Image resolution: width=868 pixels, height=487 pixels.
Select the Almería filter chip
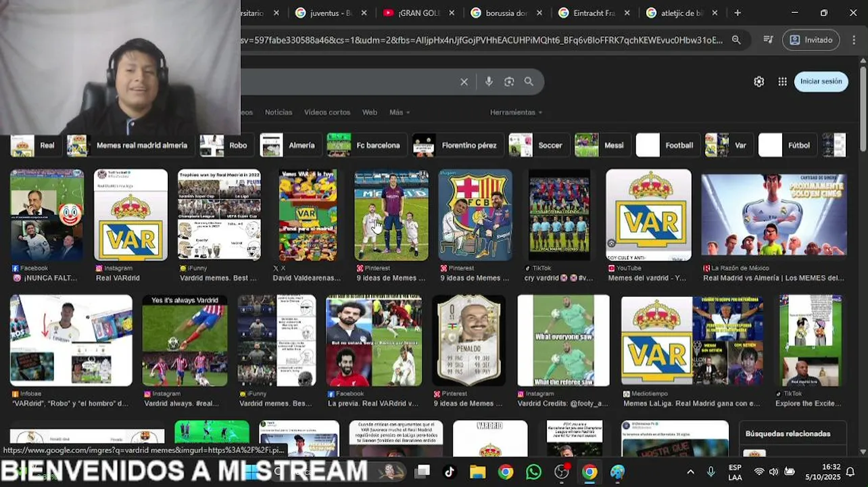pyautogui.click(x=291, y=145)
